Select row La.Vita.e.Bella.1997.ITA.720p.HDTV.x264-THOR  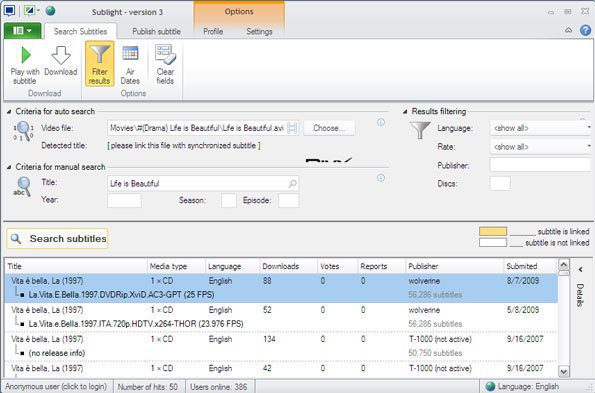pyautogui.click(x=282, y=317)
